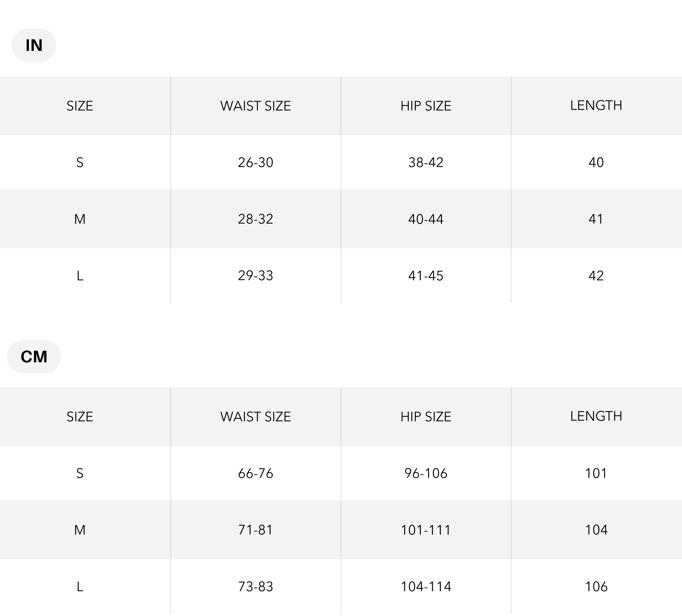Select length value 40 for size S
The image size is (682, 616).
click(596, 163)
